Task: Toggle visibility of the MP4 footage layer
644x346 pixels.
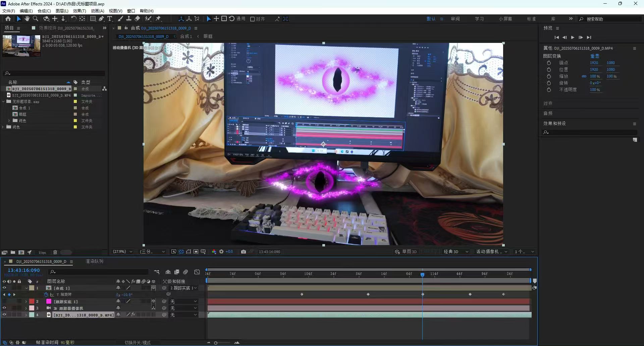Action: (x=4, y=315)
